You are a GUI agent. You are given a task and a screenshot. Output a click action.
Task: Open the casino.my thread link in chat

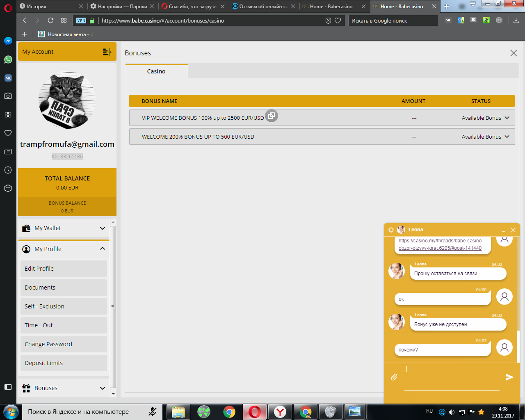pos(441,244)
